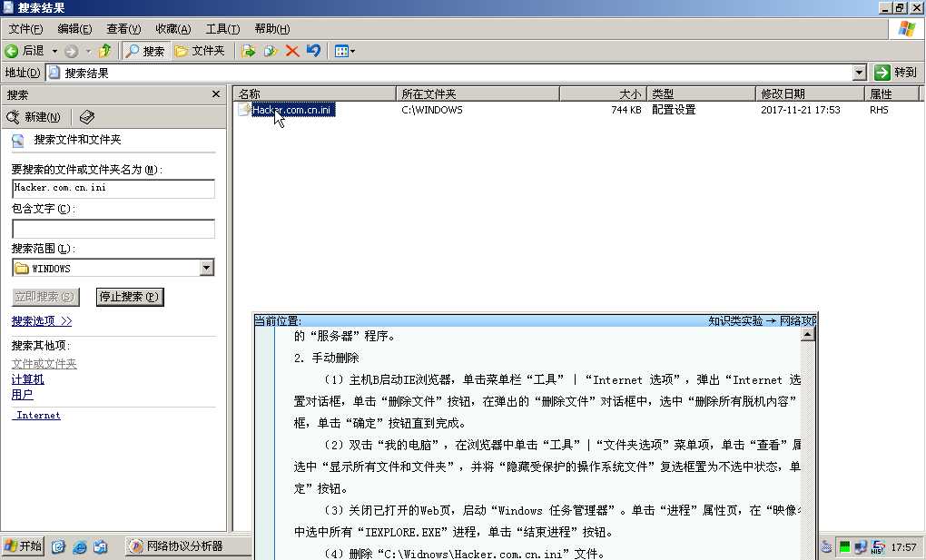This screenshot has height=560, width=926.
Task: Open the 文件(F) menu
Action: click(x=25, y=29)
